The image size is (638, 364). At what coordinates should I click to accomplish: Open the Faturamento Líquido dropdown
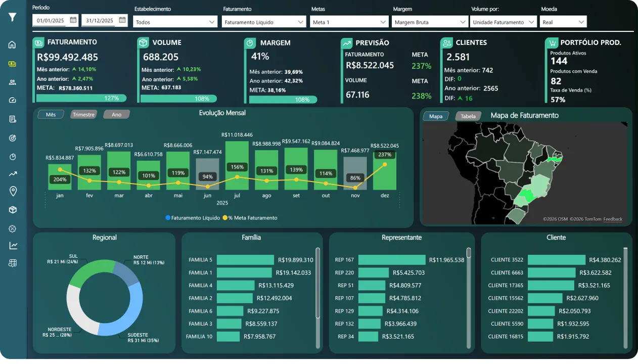pyautogui.click(x=264, y=22)
